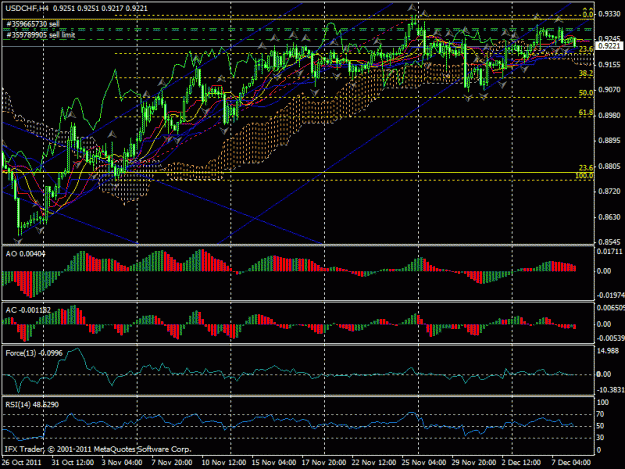
Task: Click the 26 Oct 2011 date label
Action: 22,463
